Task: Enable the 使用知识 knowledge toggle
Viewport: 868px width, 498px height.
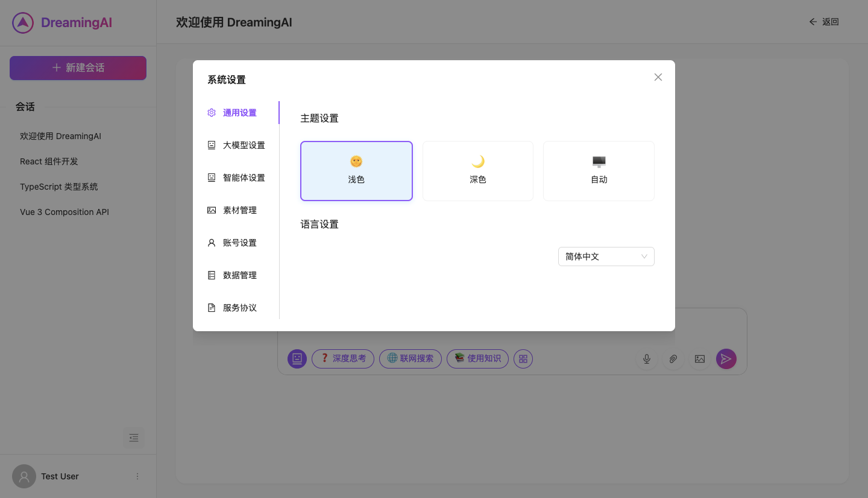Action: click(477, 358)
